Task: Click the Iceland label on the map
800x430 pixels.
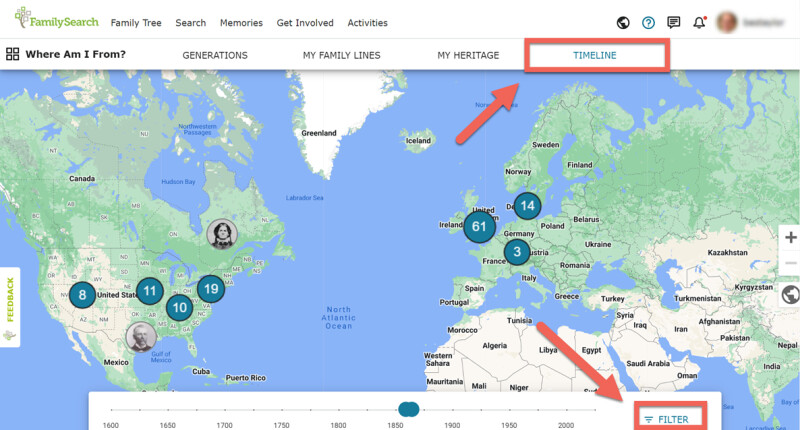Action: [418, 141]
